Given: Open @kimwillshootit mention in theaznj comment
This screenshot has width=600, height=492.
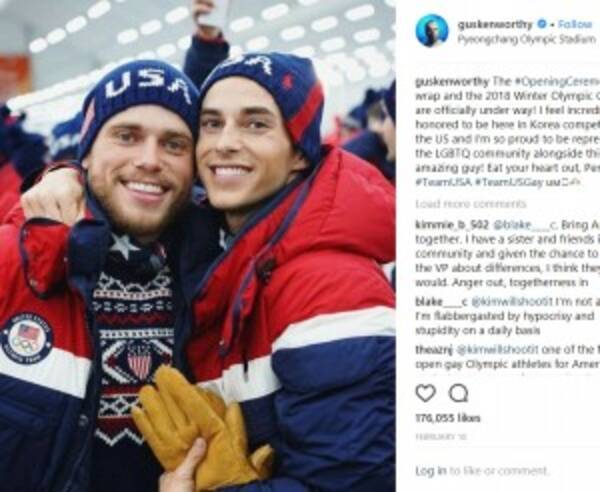Looking at the screenshot, I should [497, 350].
